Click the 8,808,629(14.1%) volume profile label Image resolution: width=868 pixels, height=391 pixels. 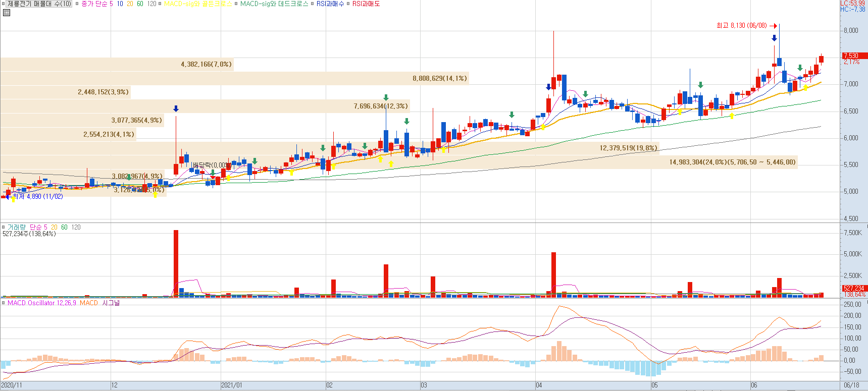(x=439, y=78)
